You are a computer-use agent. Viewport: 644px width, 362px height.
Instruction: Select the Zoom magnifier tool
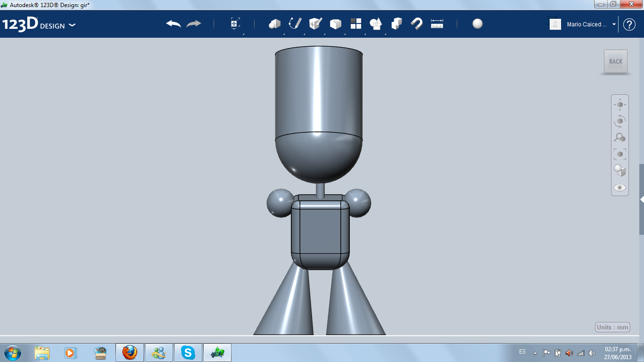pyautogui.click(x=620, y=138)
